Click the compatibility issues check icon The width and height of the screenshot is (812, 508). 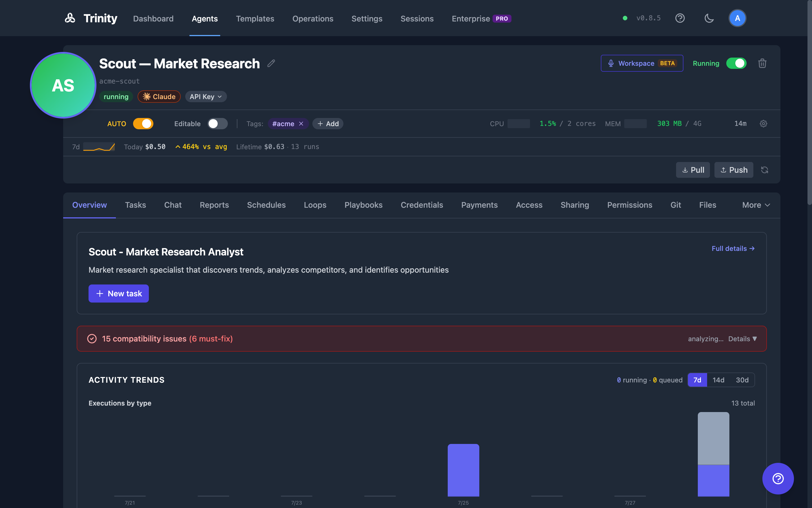click(x=92, y=339)
